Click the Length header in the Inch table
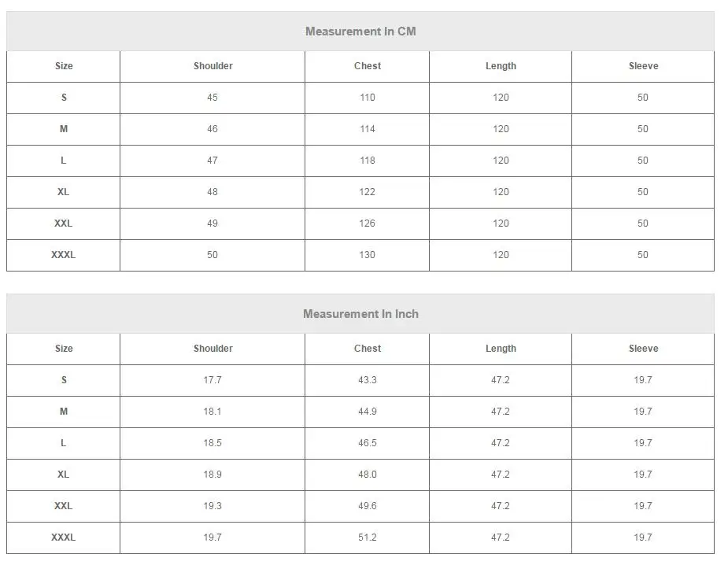728x569 pixels. (x=501, y=349)
